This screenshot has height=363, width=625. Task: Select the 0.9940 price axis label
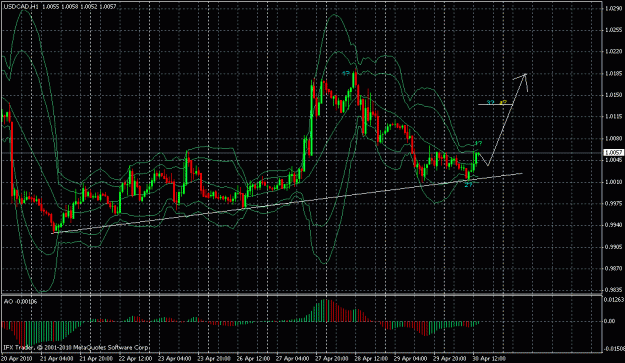(x=613, y=225)
